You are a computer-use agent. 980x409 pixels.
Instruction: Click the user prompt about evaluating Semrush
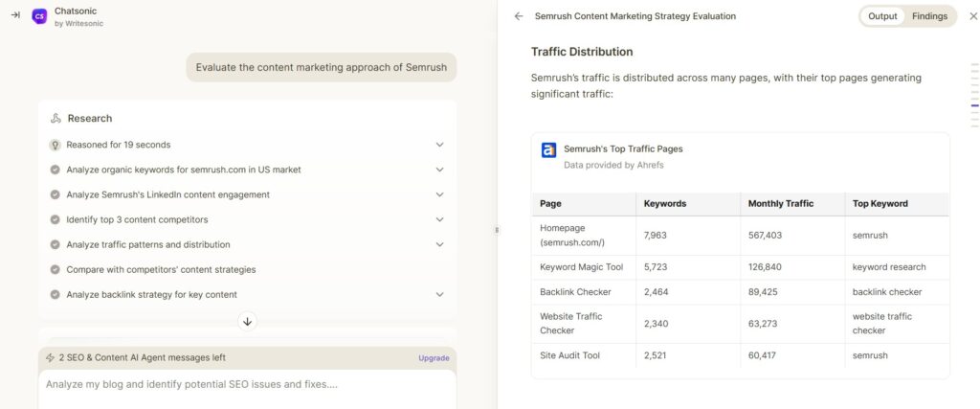322,67
